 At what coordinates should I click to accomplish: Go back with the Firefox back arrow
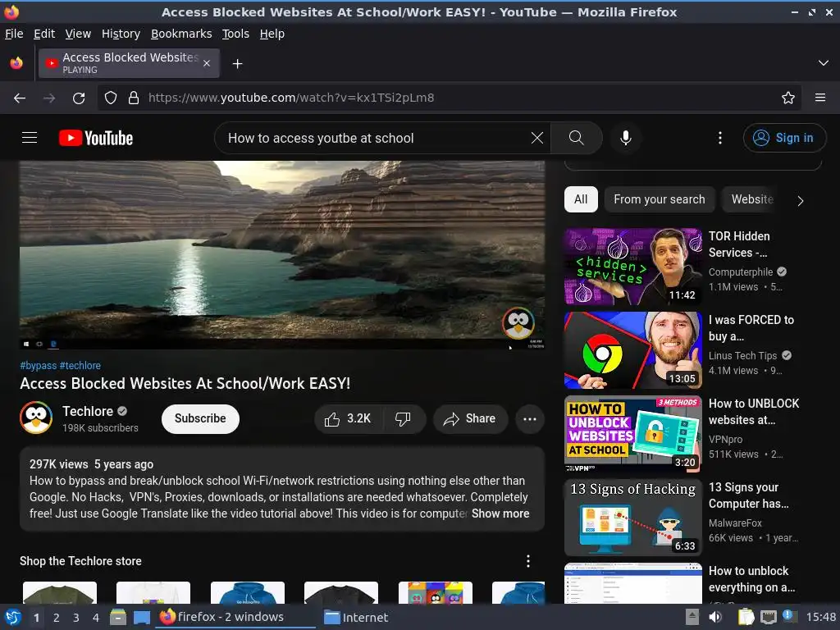[20, 98]
